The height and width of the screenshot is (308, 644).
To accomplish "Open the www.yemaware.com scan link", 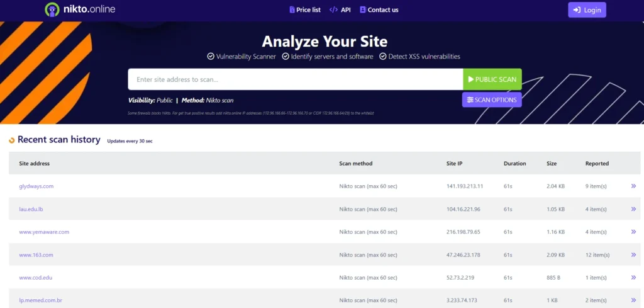I will pyautogui.click(x=44, y=232).
